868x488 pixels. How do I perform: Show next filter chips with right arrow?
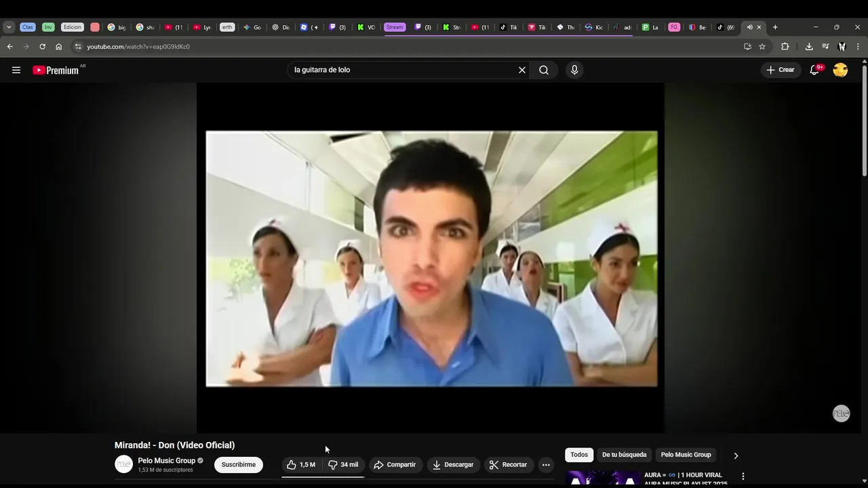736,455
